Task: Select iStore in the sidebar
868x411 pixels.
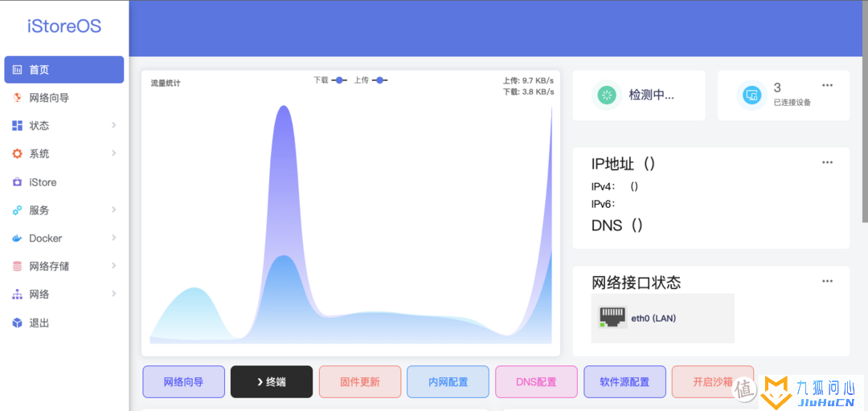Action: click(x=64, y=182)
